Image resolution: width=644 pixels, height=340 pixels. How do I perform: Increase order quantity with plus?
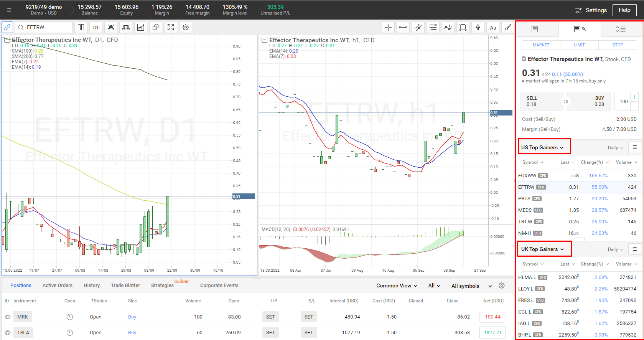634,97
